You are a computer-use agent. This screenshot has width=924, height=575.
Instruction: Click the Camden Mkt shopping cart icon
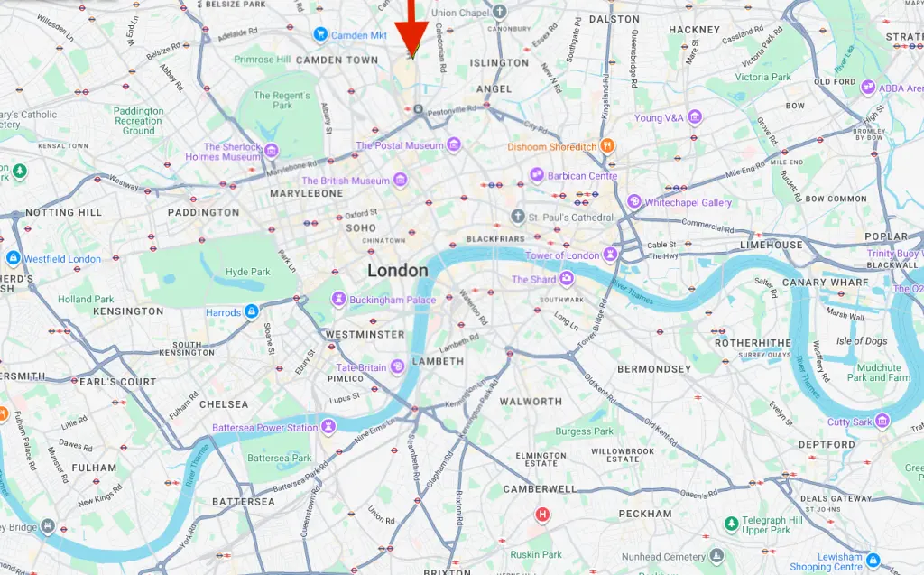pos(320,34)
